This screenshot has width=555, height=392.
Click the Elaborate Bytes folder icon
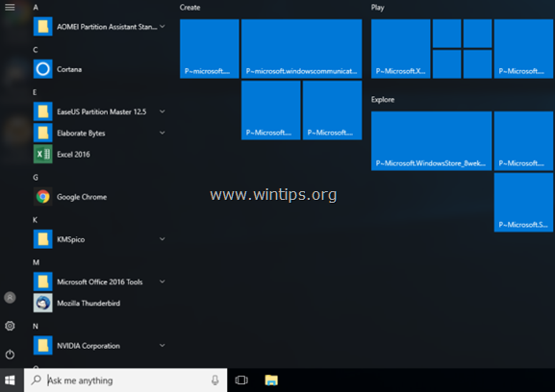point(43,133)
